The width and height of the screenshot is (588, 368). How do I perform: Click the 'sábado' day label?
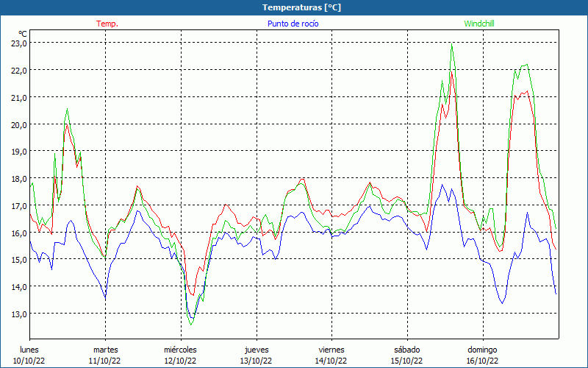pyautogui.click(x=407, y=350)
